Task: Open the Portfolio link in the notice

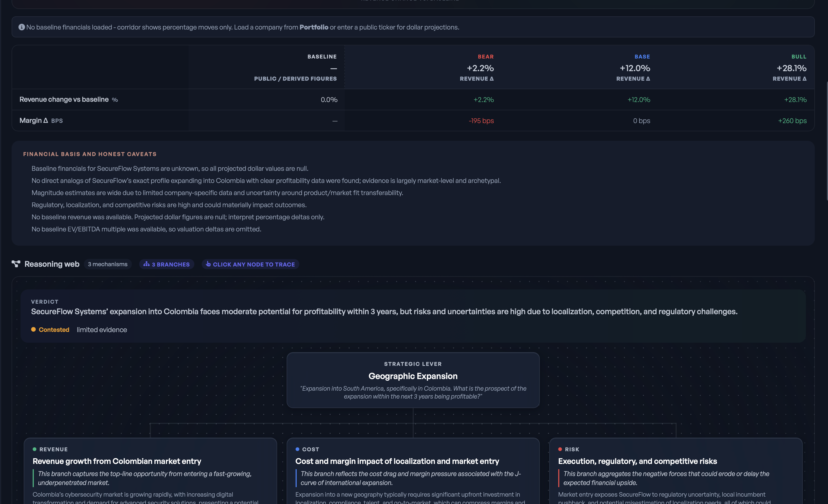Action: pyautogui.click(x=314, y=27)
